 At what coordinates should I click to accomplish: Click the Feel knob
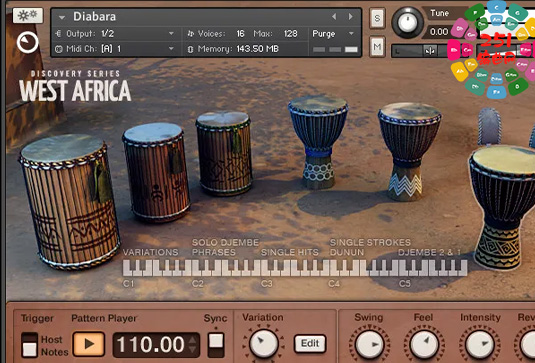(x=424, y=345)
